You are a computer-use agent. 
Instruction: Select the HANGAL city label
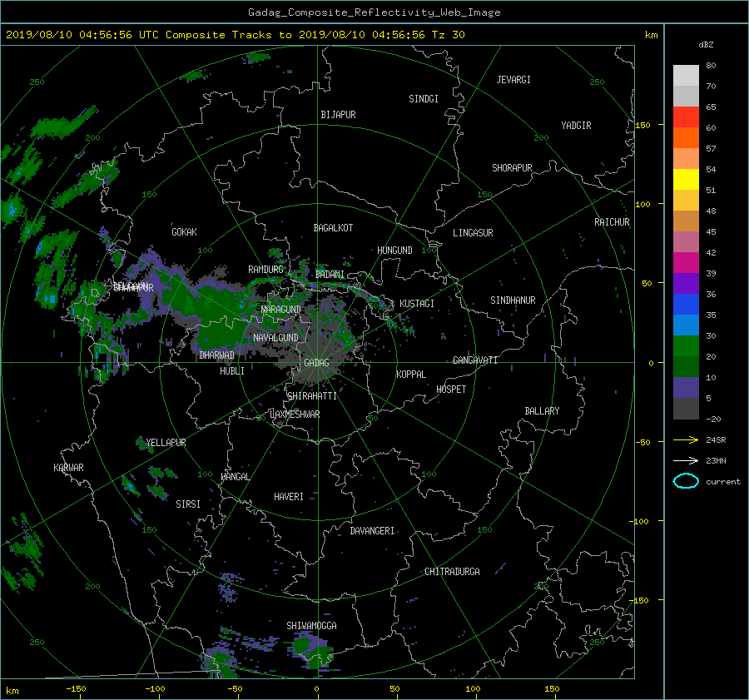pyautogui.click(x=235, y=477)
